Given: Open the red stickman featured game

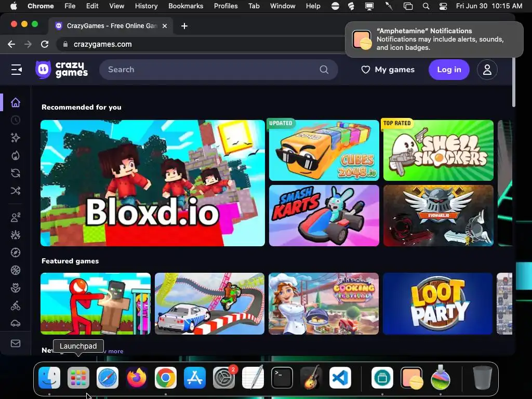Looking at the screenshot, I should coord(96,303).
